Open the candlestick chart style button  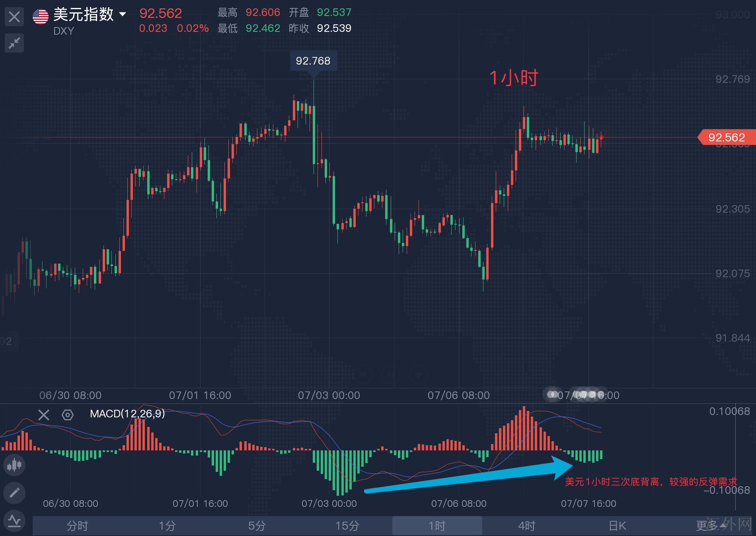pos(14,465)
